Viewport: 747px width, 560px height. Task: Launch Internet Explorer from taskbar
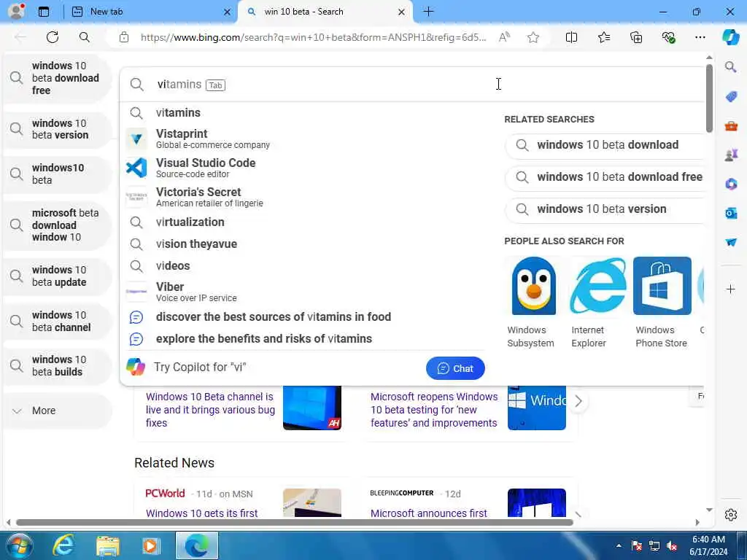coord(63,545)
